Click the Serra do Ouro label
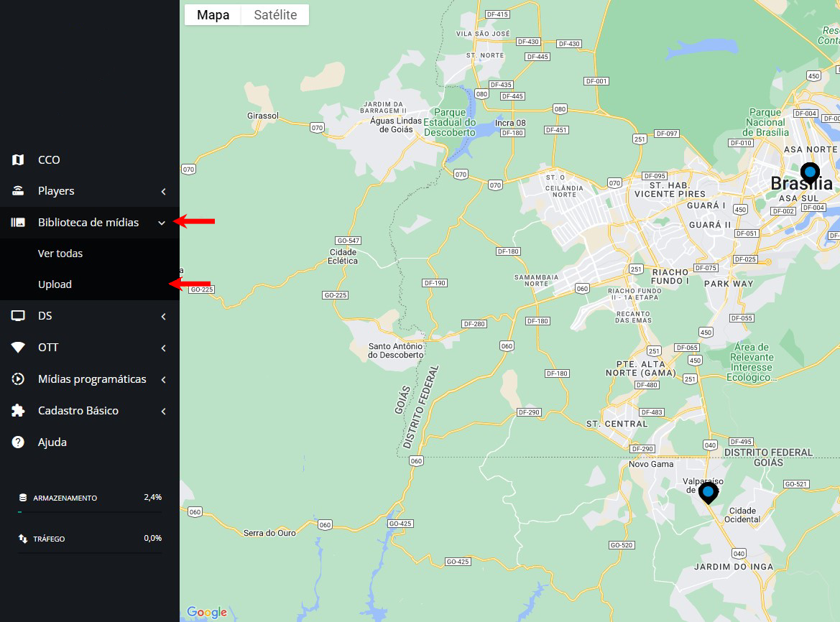The height and width of the screenshot is (622, 840). 269,533
